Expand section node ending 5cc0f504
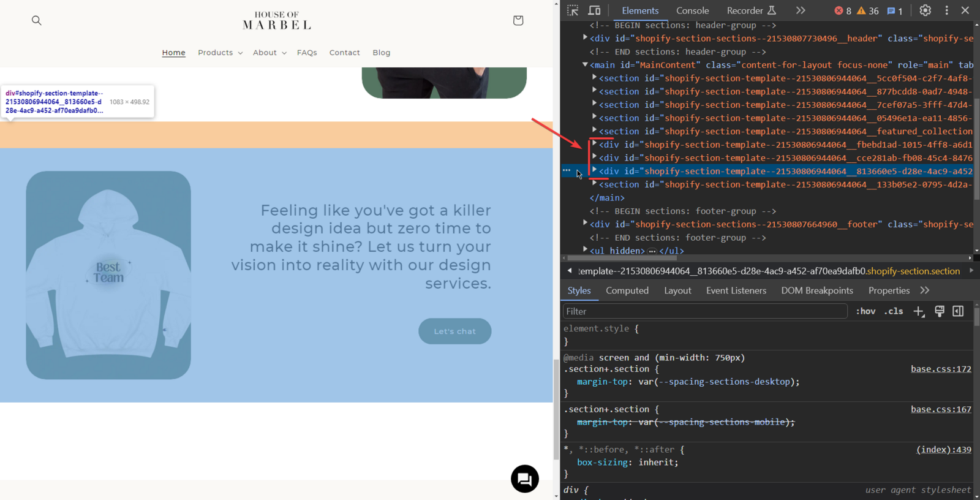The height and width of the screenshot is (500, 980). (594, 78)
